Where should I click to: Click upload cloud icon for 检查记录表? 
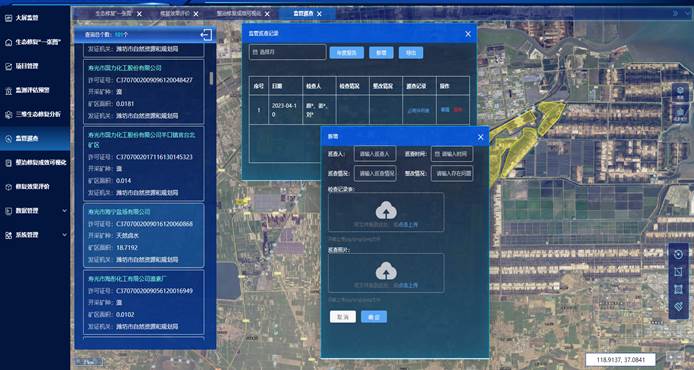[x=386, y=211]
